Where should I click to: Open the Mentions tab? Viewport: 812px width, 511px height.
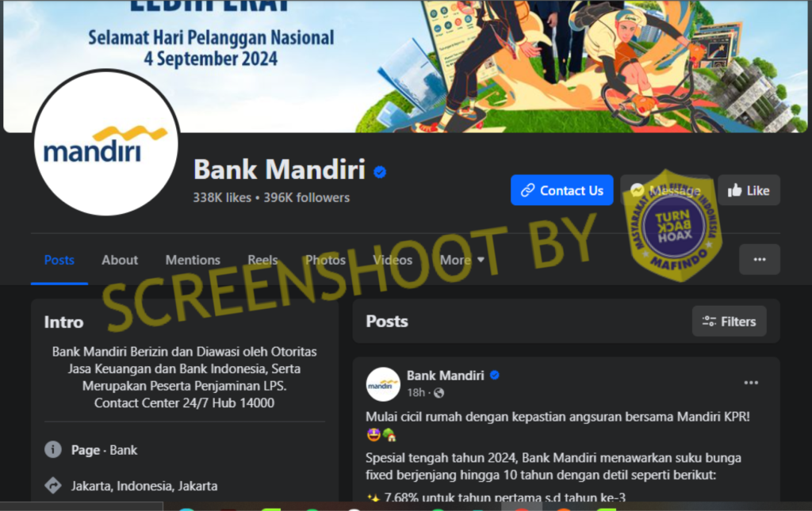point(193,260)
